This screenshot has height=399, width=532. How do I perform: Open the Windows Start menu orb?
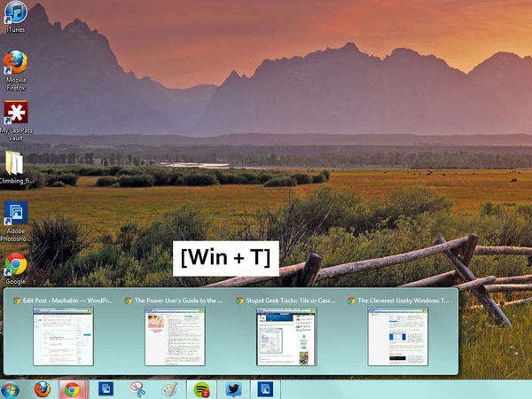[x=12, y=389]
